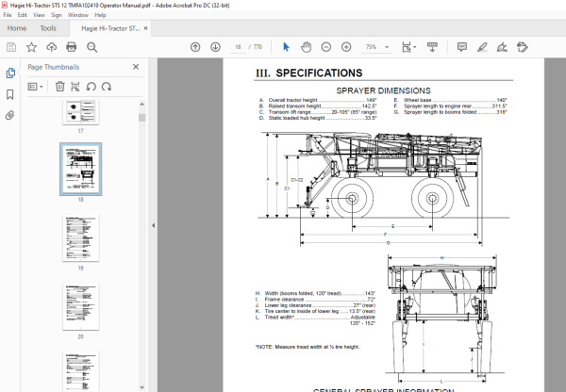Viewport: 566px width, 392px height.
Task: Open fit page options icon
Action: (408, 47)
